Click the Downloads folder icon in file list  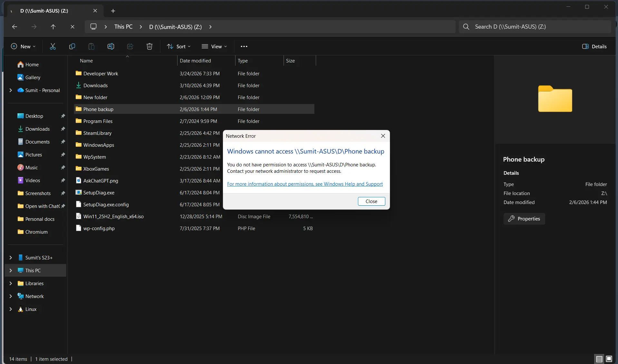(79, 85)
